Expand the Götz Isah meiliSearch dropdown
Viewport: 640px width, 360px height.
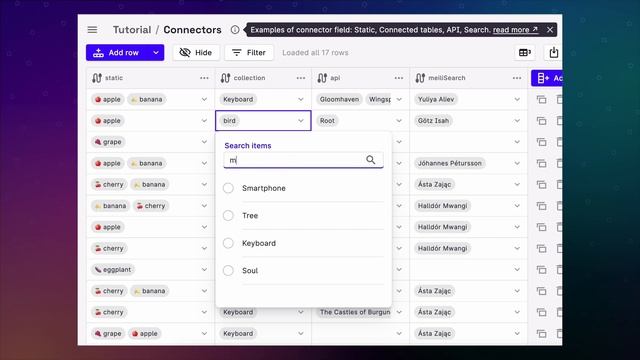(x=517, y=121)
